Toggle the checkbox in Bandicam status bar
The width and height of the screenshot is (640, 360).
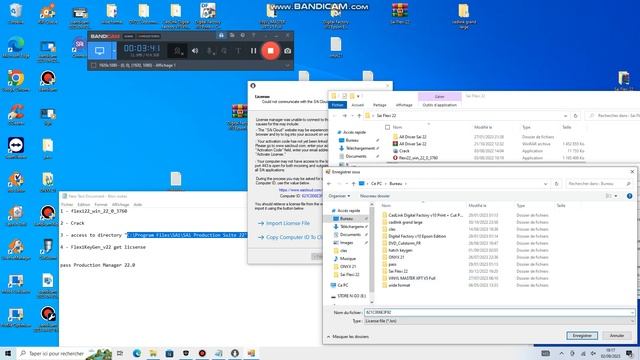[x=93, y=65]
